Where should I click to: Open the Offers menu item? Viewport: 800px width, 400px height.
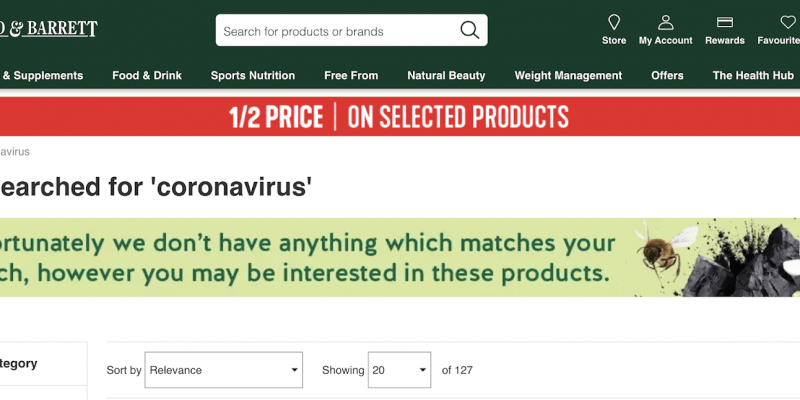point(667,76)
